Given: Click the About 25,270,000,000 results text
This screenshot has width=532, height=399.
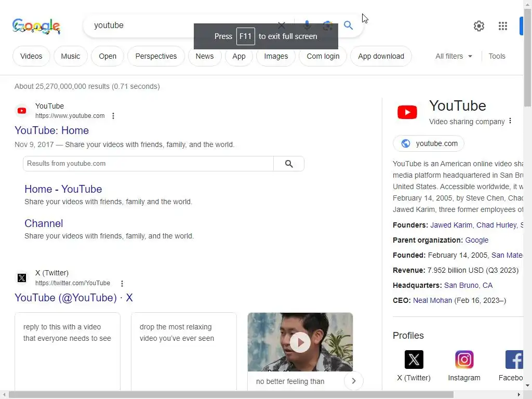Looking at the screenshot, I should 87,87.
